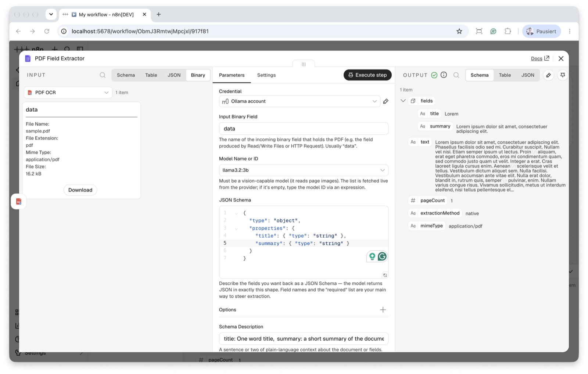Screen dimensions: 588x374
Task: Reload the page in the browser
Action: pyautogui.click(x=47, y=31)
